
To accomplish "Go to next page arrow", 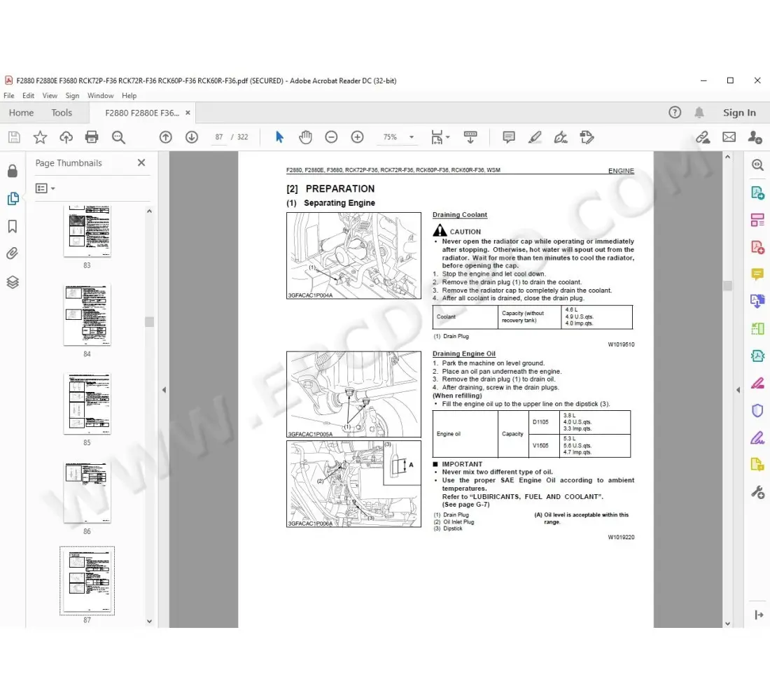I will coord(192,137).
